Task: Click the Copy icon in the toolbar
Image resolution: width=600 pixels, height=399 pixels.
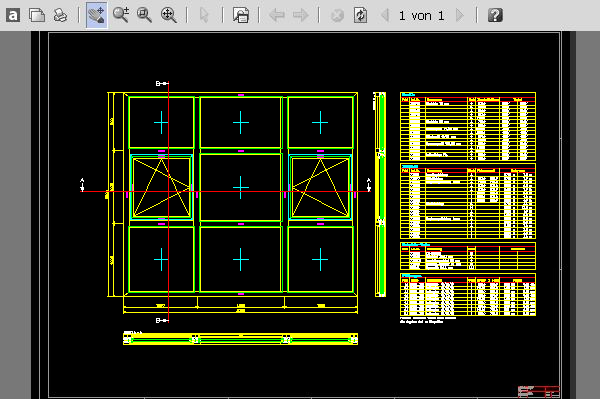Action: 37,15
